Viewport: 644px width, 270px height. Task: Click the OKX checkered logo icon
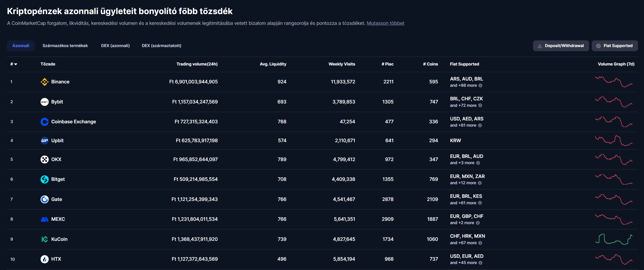(x=44, y=159)
